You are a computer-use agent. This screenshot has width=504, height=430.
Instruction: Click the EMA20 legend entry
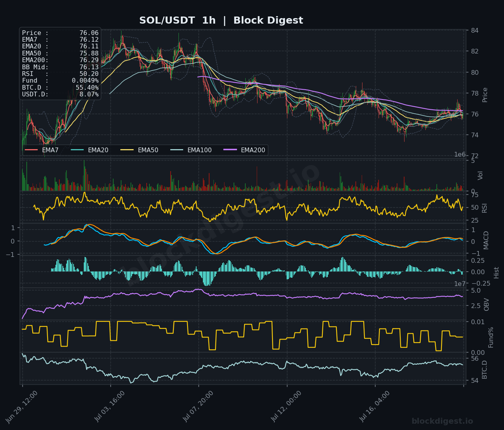(x=90, y=150)
